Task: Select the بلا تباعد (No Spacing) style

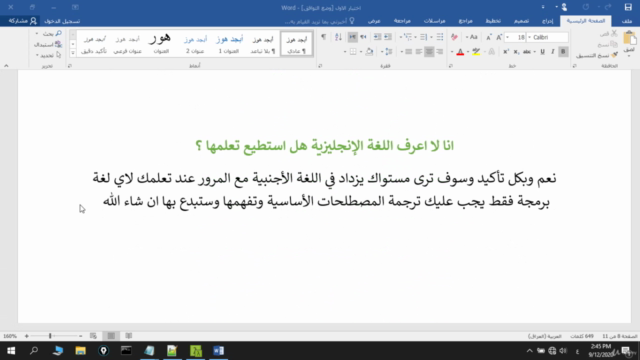Action: [263, 44]
